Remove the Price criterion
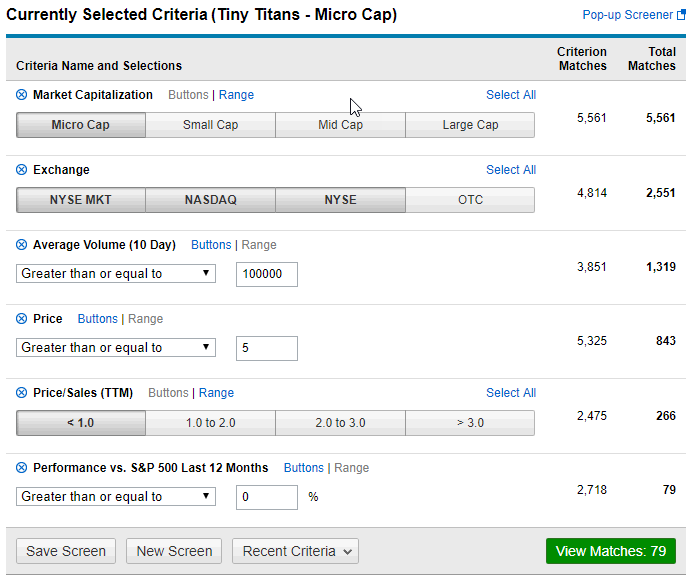The height and width of the screenshot is (579, 692). [21, 319]
